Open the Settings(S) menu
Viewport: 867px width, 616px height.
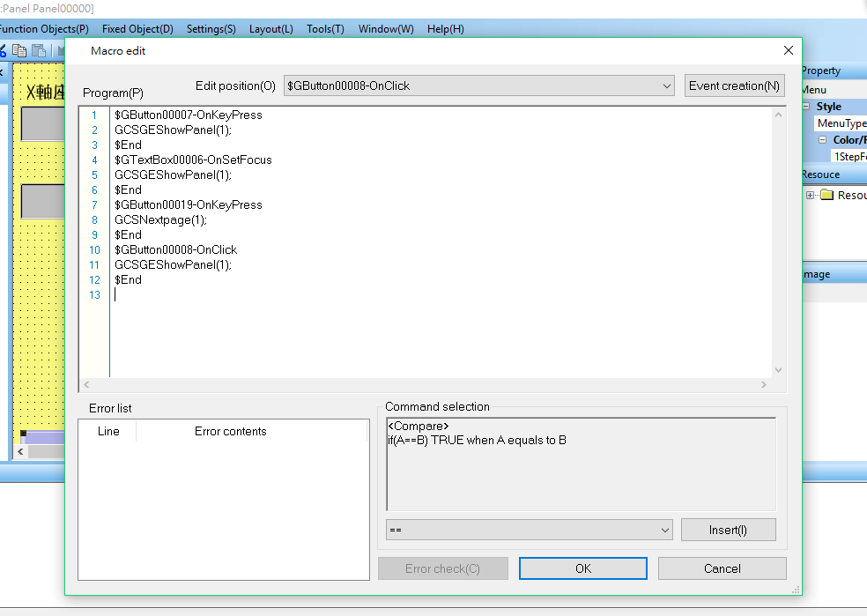[x=211, y=29]
